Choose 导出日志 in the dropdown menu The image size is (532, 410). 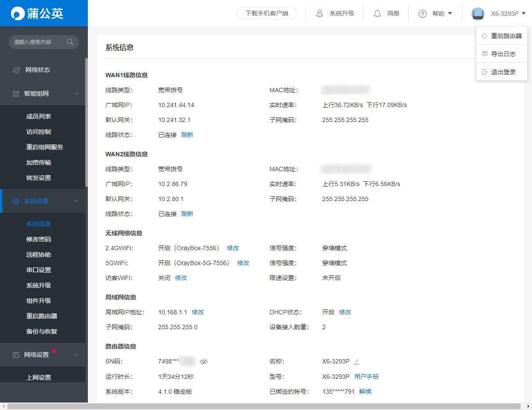coord(503,54)
